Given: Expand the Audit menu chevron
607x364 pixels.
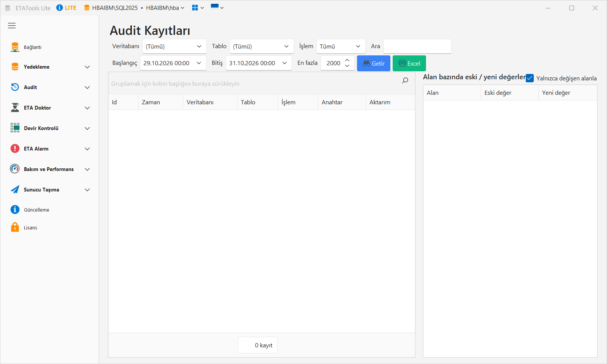Looking at the screenshot, I should (87, 88).
